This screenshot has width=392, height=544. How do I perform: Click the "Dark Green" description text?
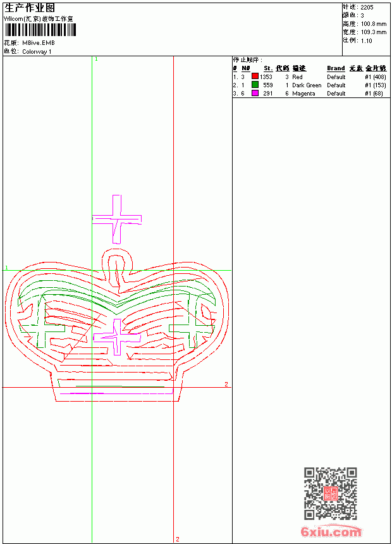pyautogui.click(x=307, y=85)
